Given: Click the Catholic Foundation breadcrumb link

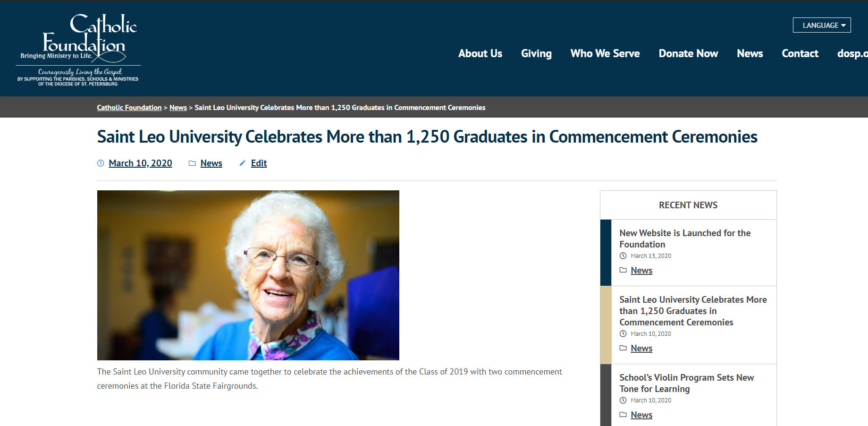Looking at the screenshot, I should tap(129, 108).
